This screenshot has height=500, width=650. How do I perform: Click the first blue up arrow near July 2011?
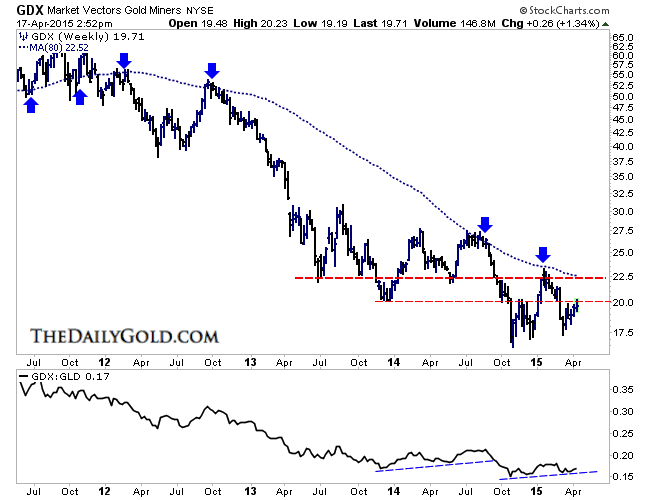(x=31, y=102)
